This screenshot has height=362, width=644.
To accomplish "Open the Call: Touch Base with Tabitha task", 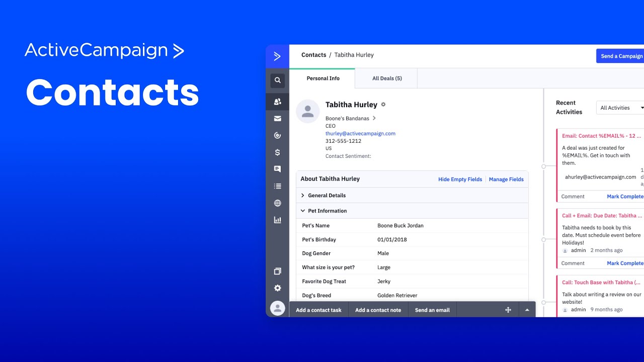I will pyautogui.click(x=601, y=283).
